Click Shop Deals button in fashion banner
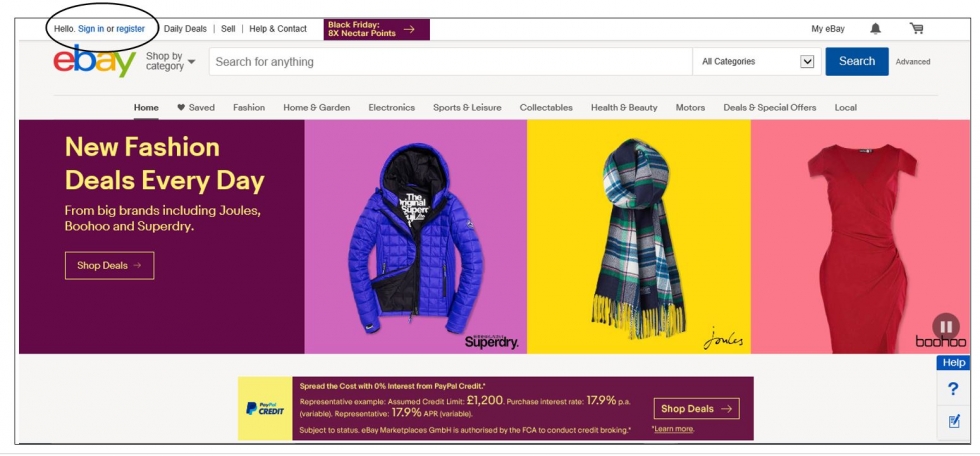Viewport: 980px width, 456px height. click(x=109, y=265)
